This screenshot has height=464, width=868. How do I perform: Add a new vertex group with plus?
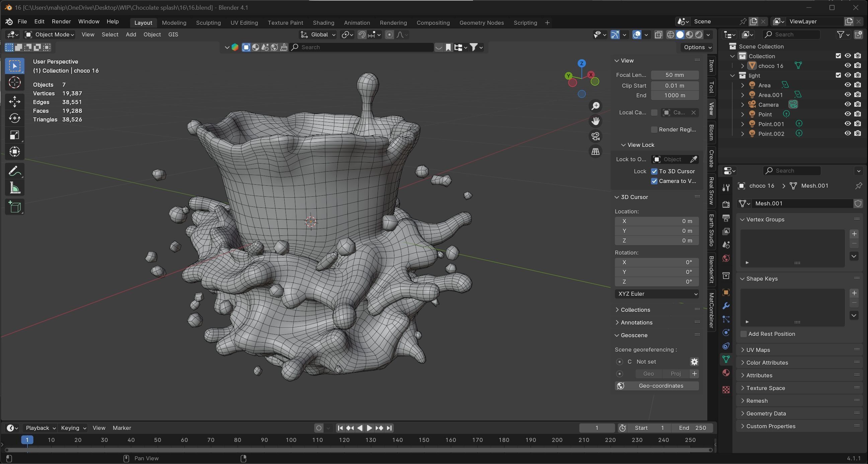pos(854,234)
